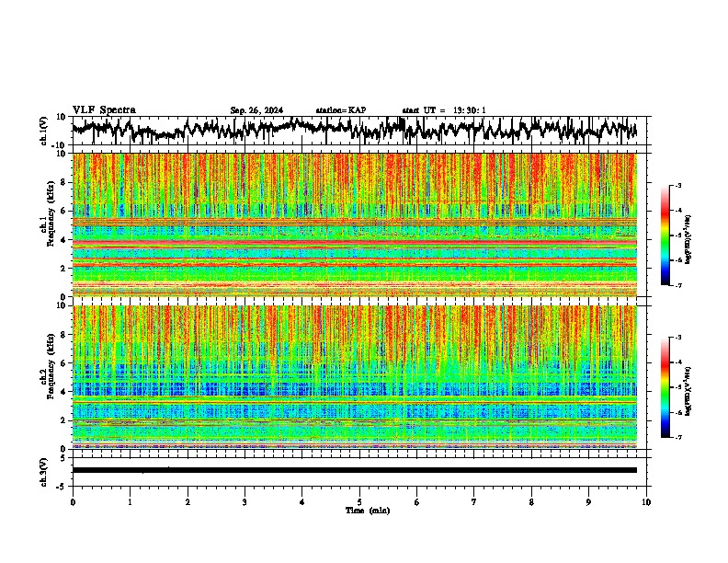Viewport: 728px width, 563px height.
Task: Click the "VLF Spectra" plot title
Action: coord(104,110)
